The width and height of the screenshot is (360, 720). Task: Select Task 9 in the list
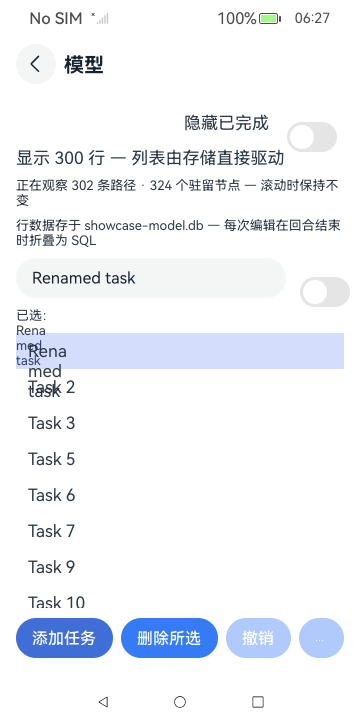[x=180, y=567]
